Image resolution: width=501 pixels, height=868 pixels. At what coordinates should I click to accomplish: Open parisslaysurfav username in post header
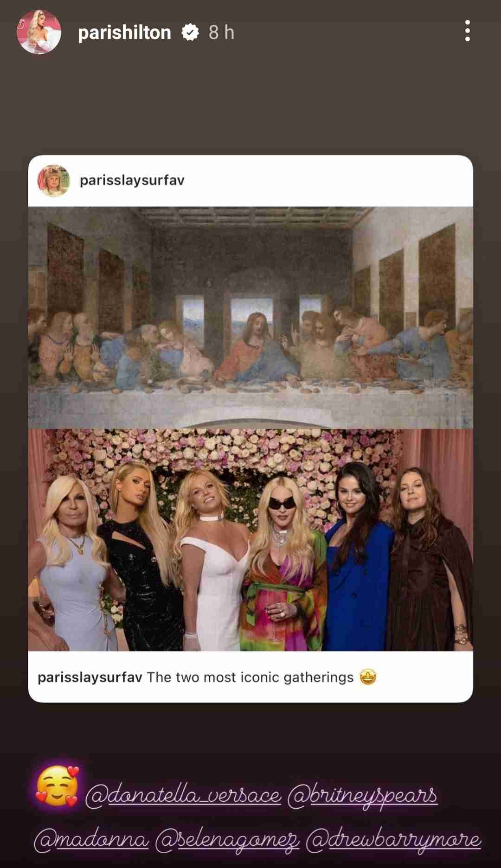click(132, 180)
